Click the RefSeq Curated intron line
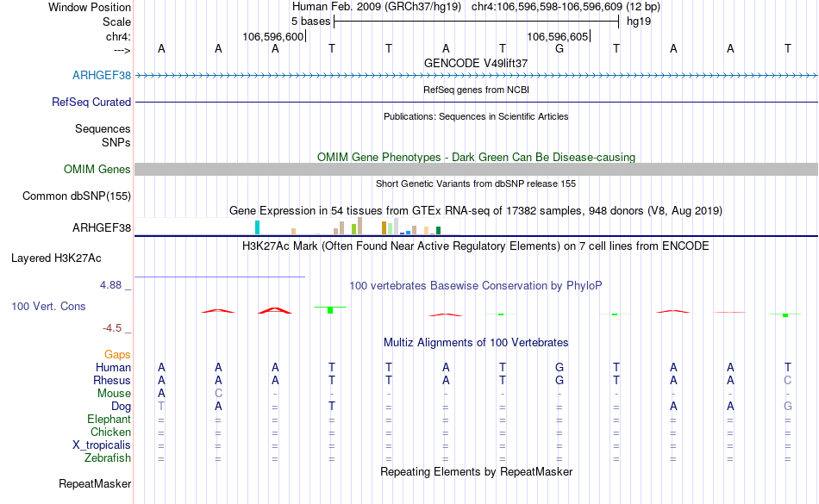Screen dimensions: 819x504 (x=476, y=102)
